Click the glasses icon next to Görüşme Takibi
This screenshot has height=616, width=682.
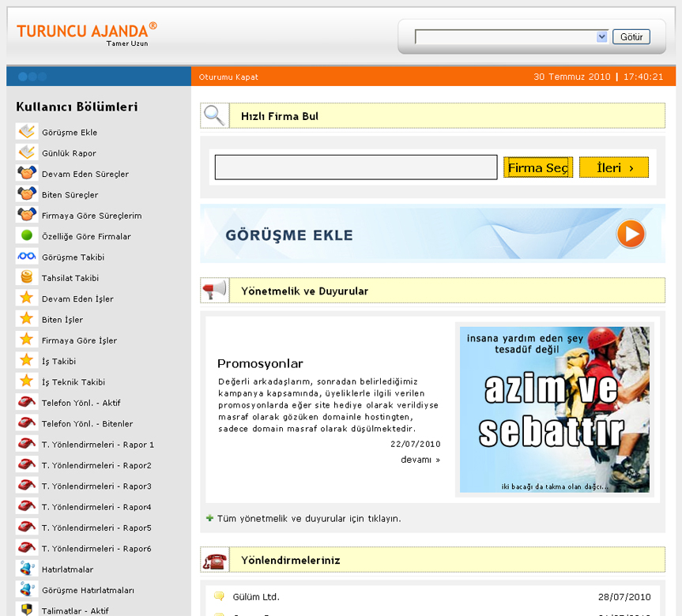(27, 257)
